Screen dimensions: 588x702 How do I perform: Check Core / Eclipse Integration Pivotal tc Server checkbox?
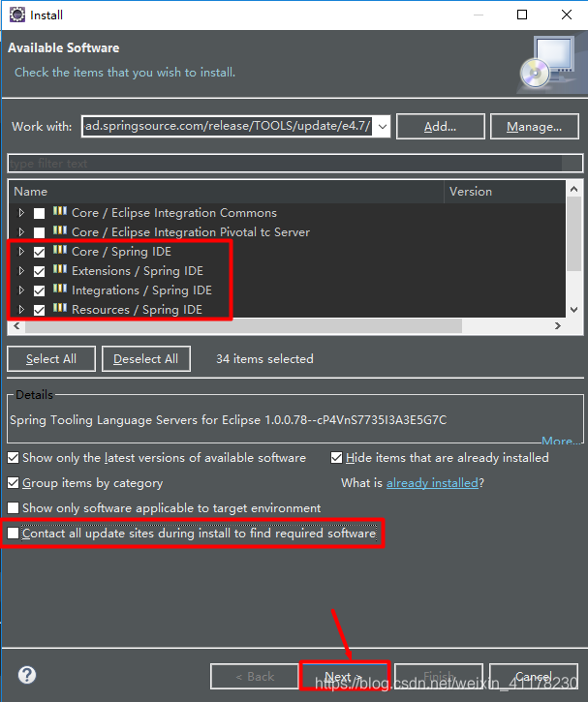tap(40, 232)
